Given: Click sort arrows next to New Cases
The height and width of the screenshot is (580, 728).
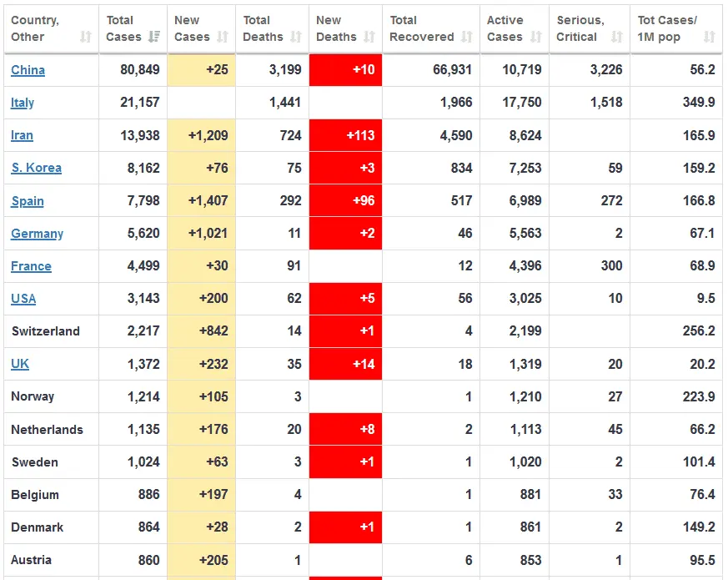Looking at the screenshot, I should tap(223, 37).
